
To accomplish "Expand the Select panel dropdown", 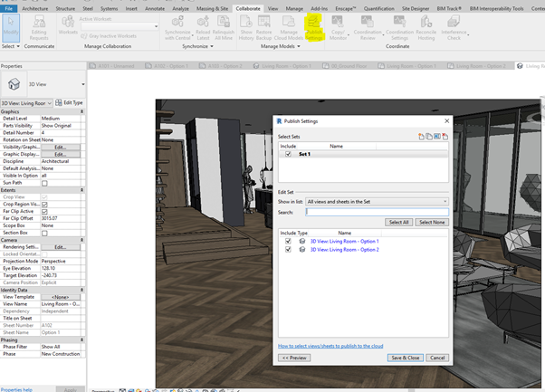I will (x=18, y=46).
